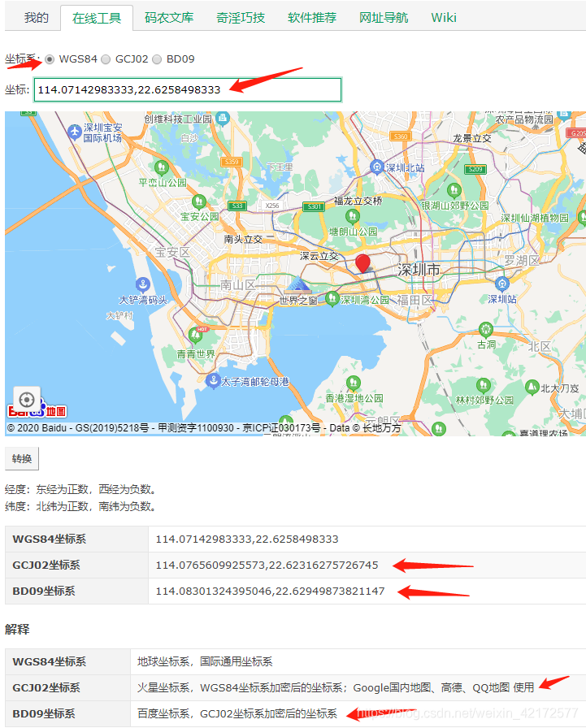Click the 大铲湾码头 anchor icon

[142, 284]
